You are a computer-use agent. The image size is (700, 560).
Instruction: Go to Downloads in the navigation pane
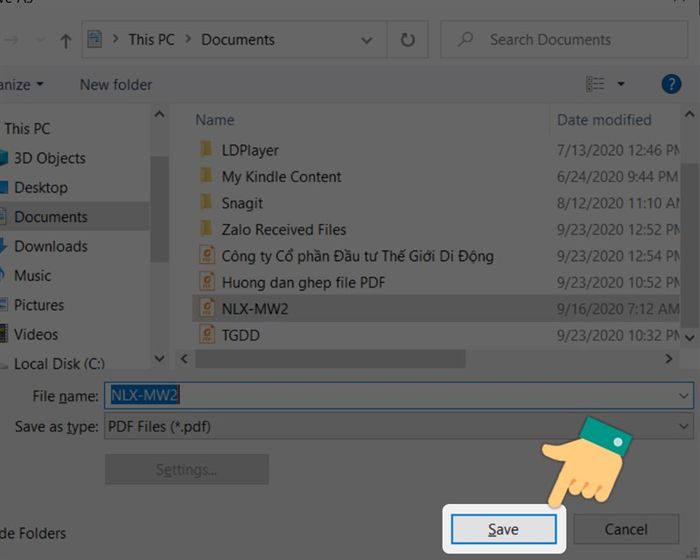coord(50,246)
